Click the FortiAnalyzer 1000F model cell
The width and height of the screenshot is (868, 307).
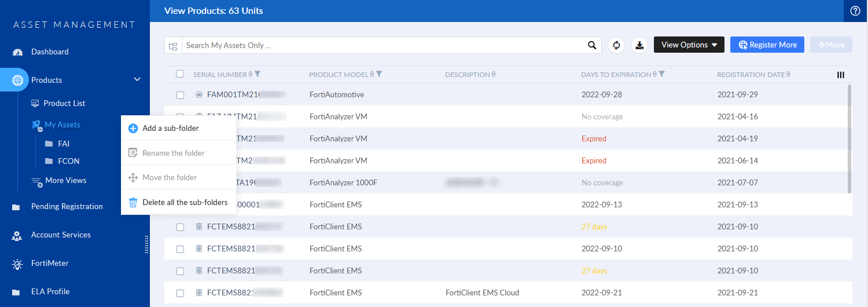click(343, 183)
